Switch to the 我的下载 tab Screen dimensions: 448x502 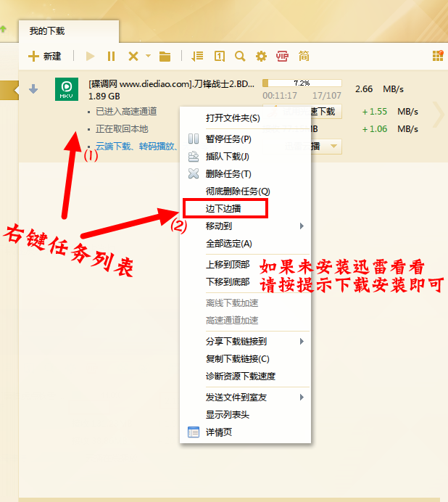click(x=47, y=31)
